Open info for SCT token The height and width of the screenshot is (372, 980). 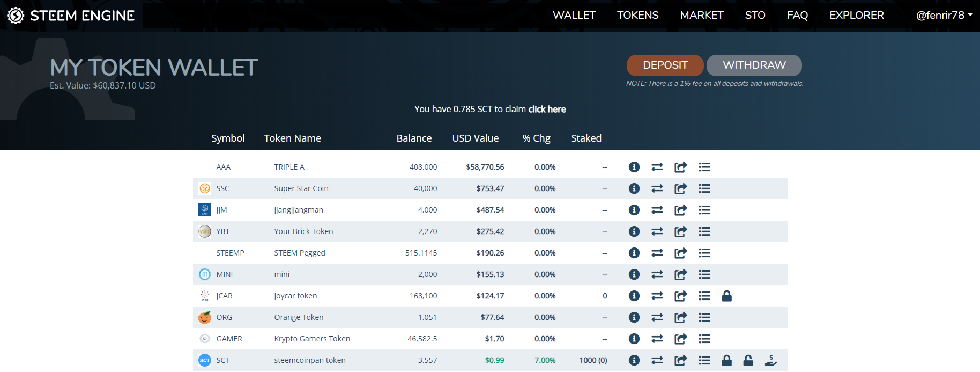tap(634, 360)
